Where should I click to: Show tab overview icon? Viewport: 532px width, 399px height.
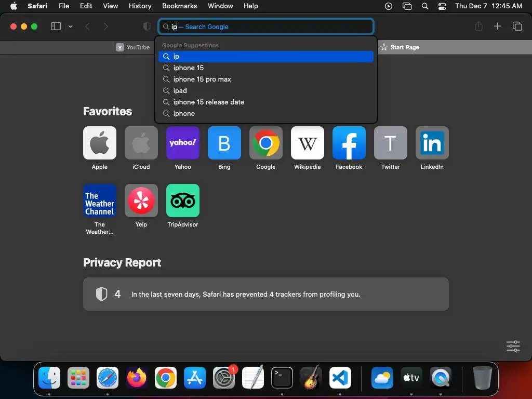517,26
